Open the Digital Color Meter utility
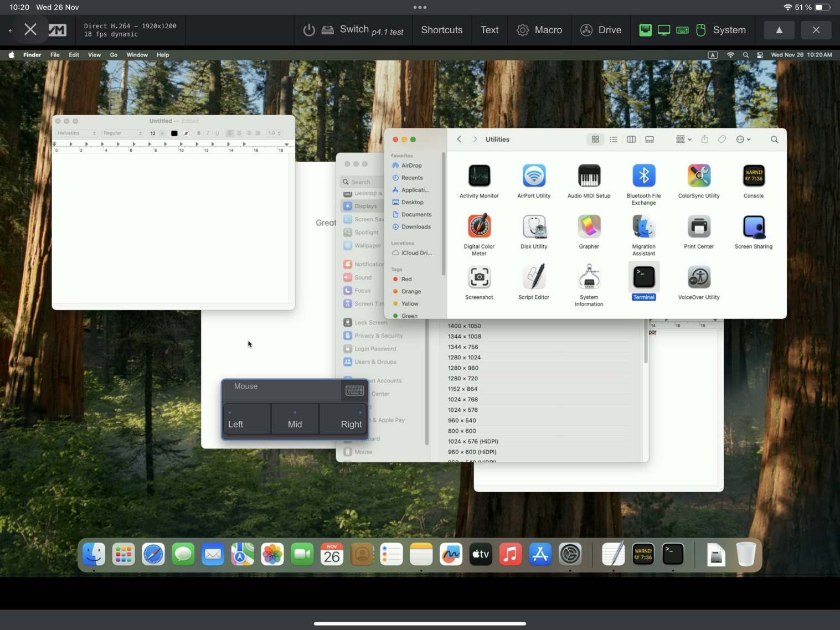This screenshot has height=630, width=840. click(x=479, y=227)
